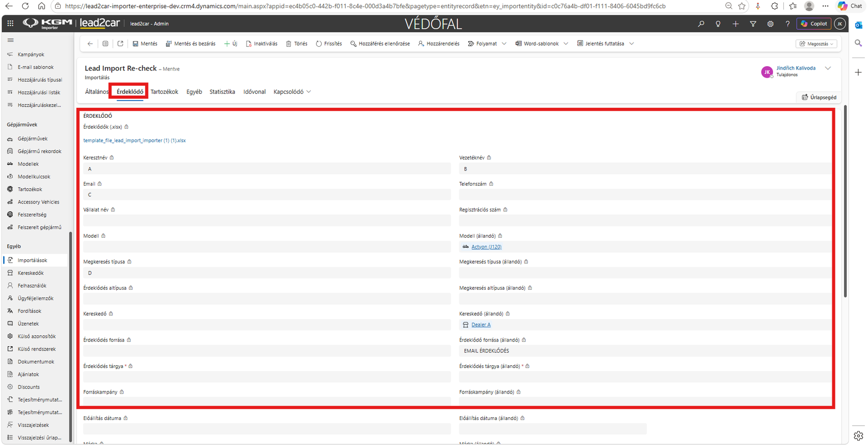Click the Törlés delete button
The image size is (868, 445).
coord(297,43)
